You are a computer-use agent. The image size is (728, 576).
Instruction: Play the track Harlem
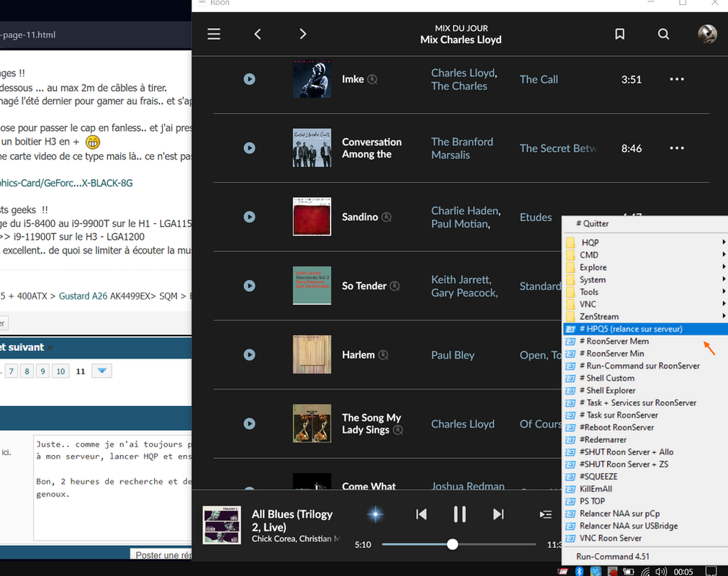249,355
